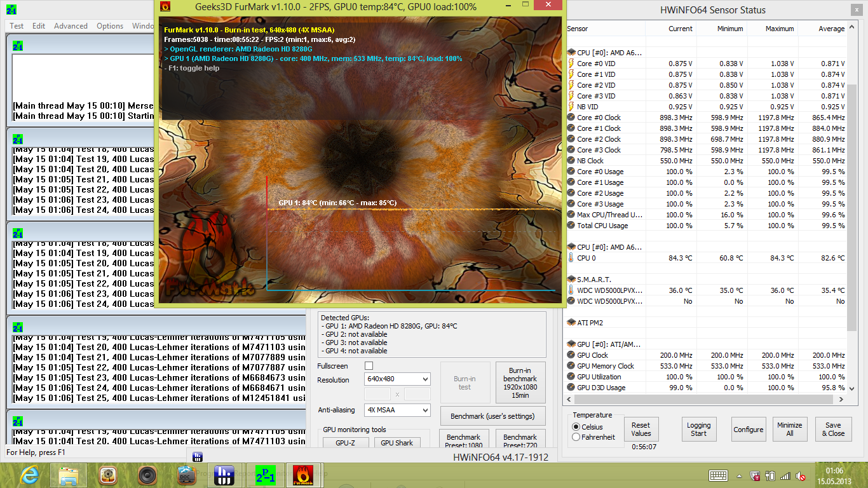
Task: Click the chip icon beside S.M.A.R.T.
Action: [571, 280]
